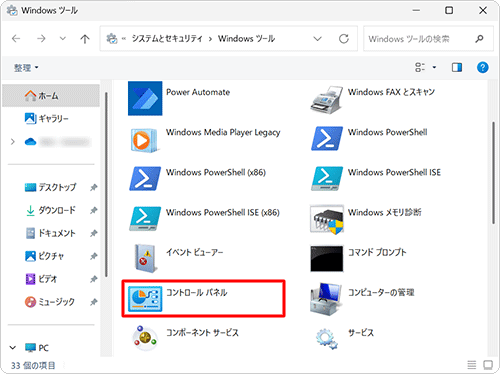Image resolution: width=500 pixels, height=374 pixels.
Task: Select the コントロール パネル icon
Action: [145, 299]
